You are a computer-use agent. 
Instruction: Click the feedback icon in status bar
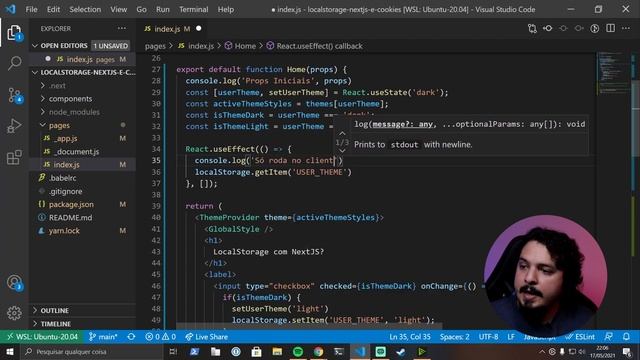point(608,337)
